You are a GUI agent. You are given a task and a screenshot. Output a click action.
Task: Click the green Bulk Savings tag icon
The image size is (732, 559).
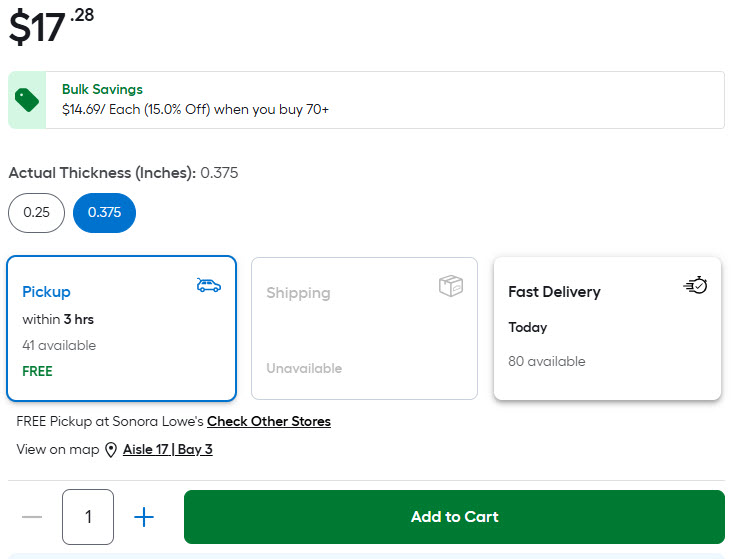[x=27, y=100]
